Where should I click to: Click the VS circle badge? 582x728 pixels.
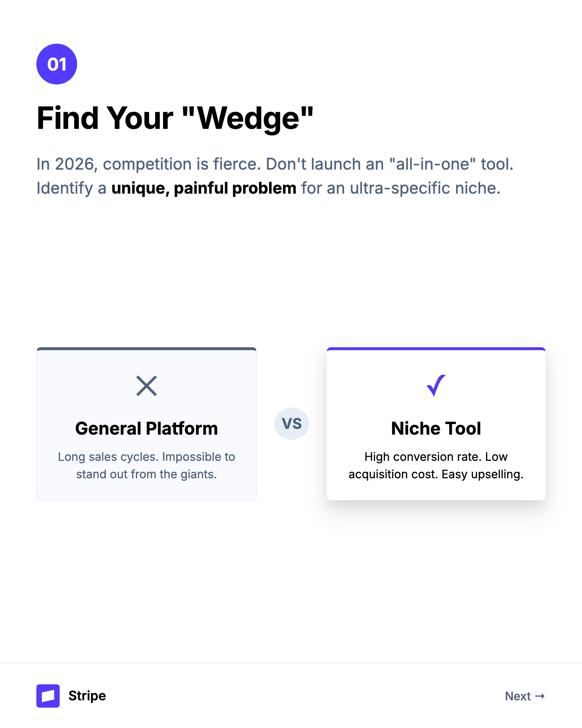point(292,424)
